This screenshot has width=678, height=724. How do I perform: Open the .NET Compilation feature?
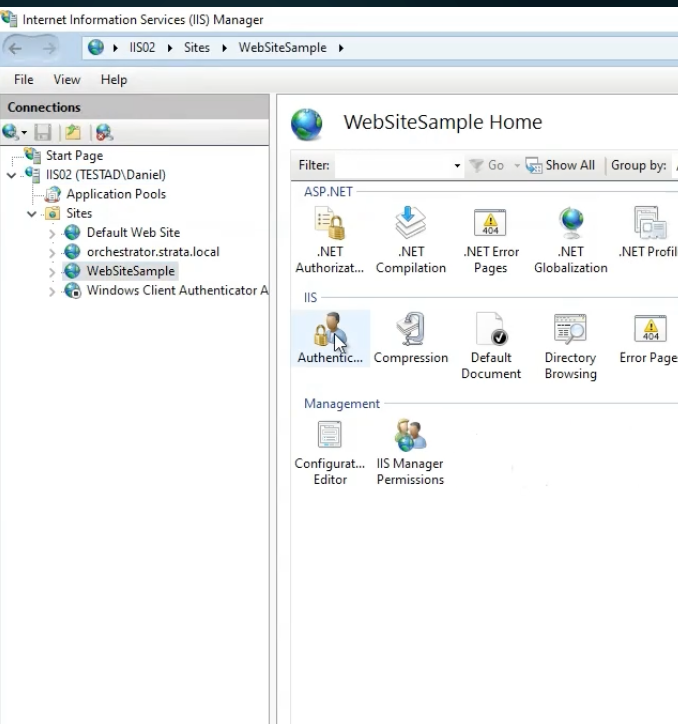tap(411, 240)
